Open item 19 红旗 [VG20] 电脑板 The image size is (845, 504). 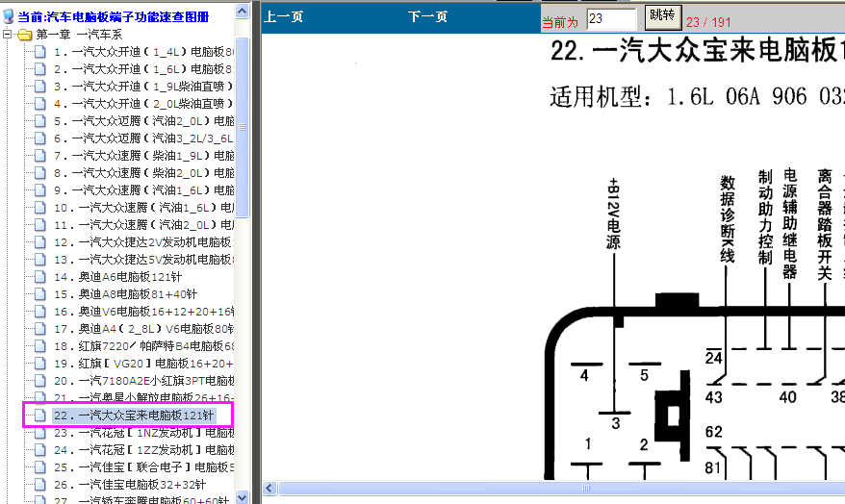click(x=143, y=364)
